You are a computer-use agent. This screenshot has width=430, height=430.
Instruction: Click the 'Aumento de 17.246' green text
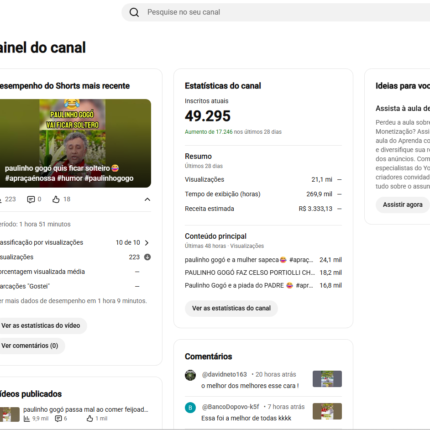tap(209, 132)
